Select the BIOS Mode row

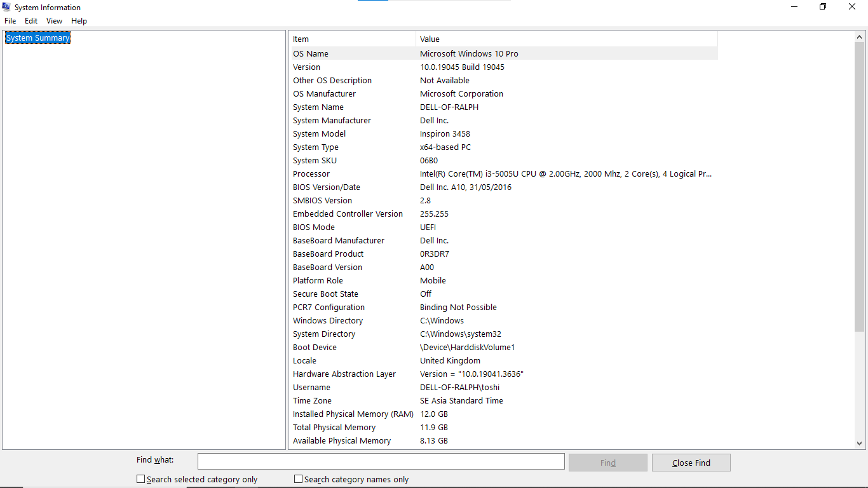point(505,227)
